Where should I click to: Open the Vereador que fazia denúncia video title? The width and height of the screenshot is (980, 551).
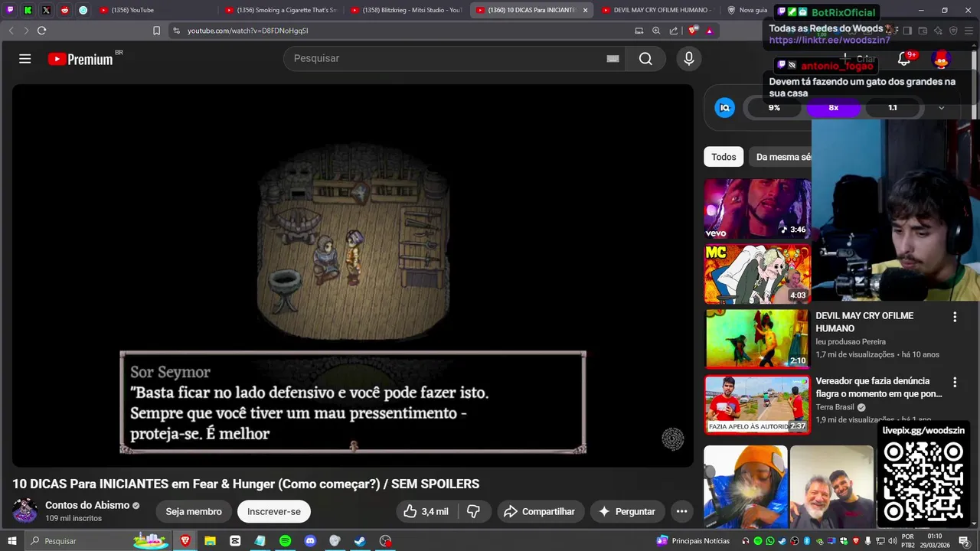(879, 387)
